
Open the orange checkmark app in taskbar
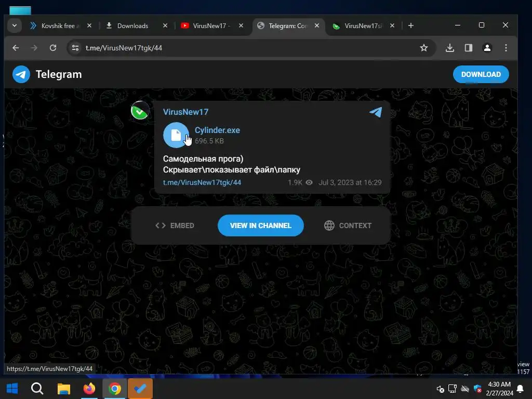point(140,389)
